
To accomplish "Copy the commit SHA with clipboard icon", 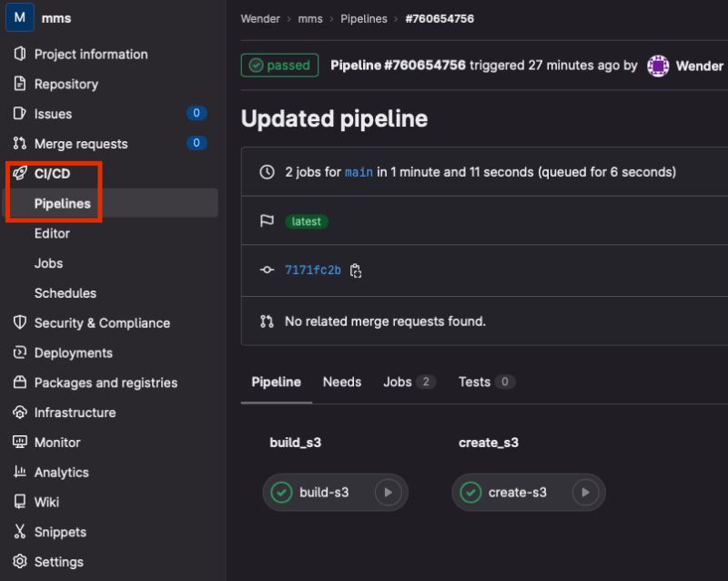I will (356, 270).
